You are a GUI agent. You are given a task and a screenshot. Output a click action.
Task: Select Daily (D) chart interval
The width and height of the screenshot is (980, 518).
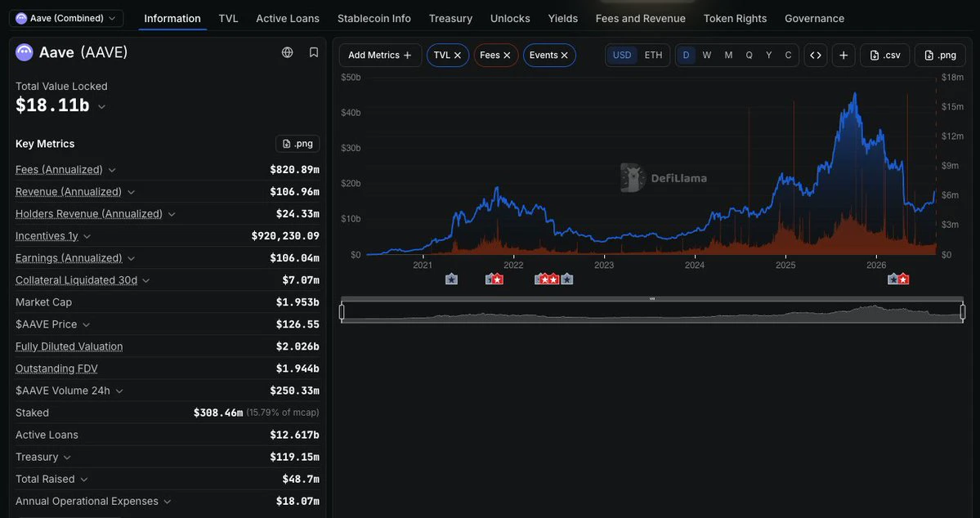point(686,55)
